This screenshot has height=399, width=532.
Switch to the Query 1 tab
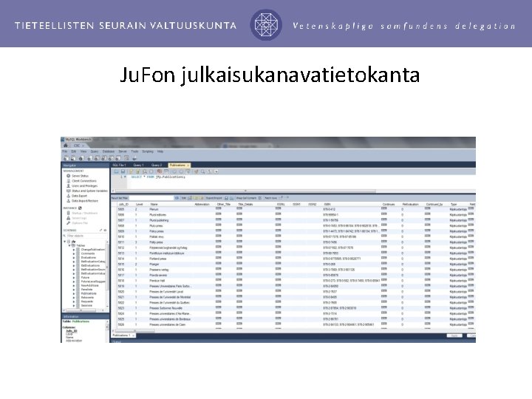click(x=138, y=165)
